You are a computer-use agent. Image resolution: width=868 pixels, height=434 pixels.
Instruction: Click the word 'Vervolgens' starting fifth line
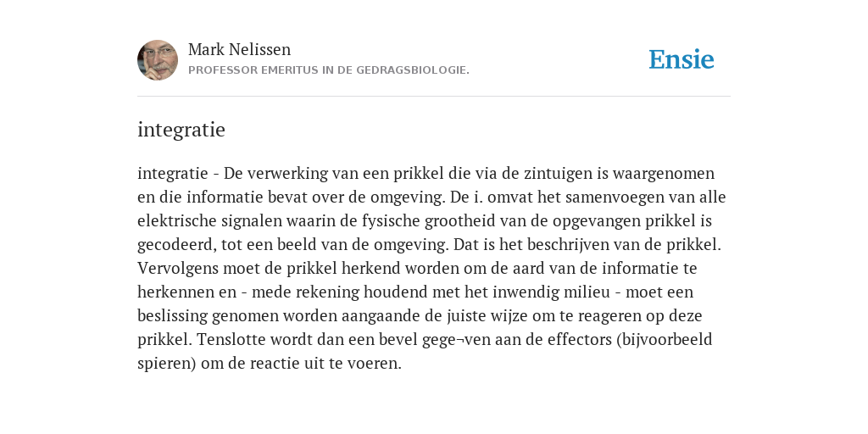[178, 269]
